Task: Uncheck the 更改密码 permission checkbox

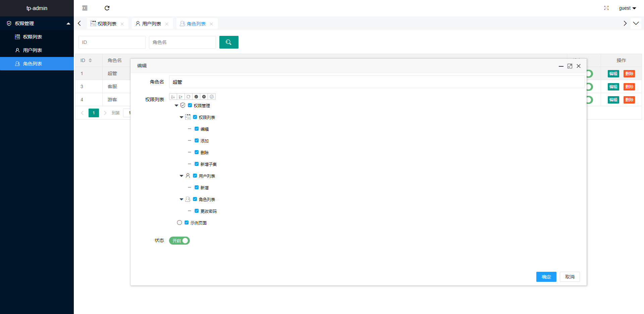Action: [197, 211]
